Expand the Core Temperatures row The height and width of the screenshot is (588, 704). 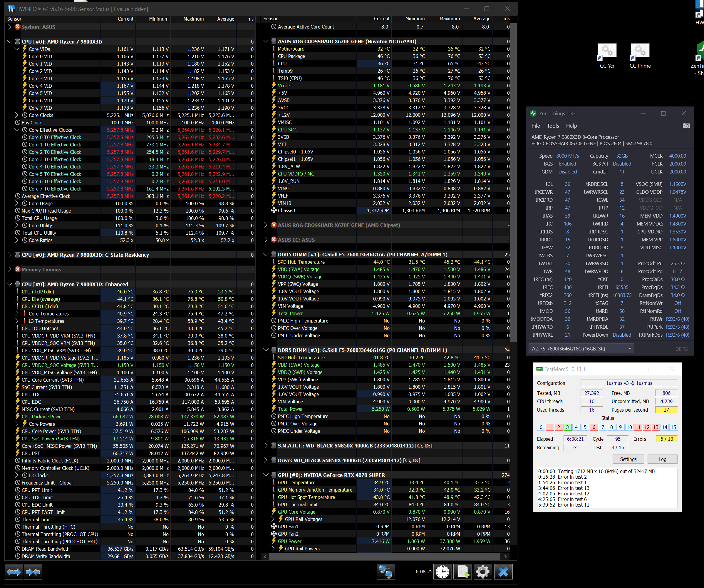click(x=17, y=314)
